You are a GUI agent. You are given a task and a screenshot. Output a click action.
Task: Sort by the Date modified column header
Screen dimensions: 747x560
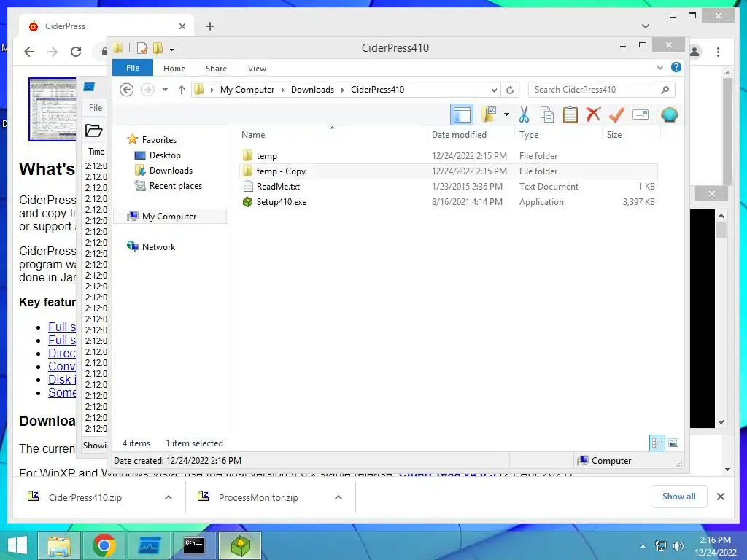471,135
